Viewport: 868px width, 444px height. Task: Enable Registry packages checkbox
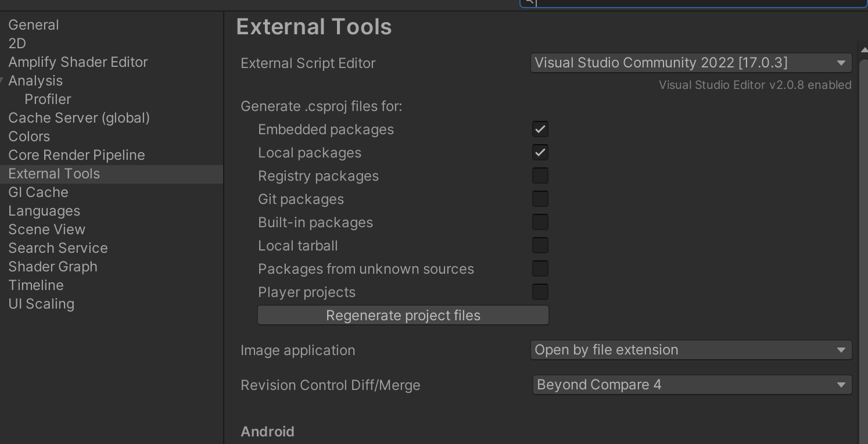540,176
